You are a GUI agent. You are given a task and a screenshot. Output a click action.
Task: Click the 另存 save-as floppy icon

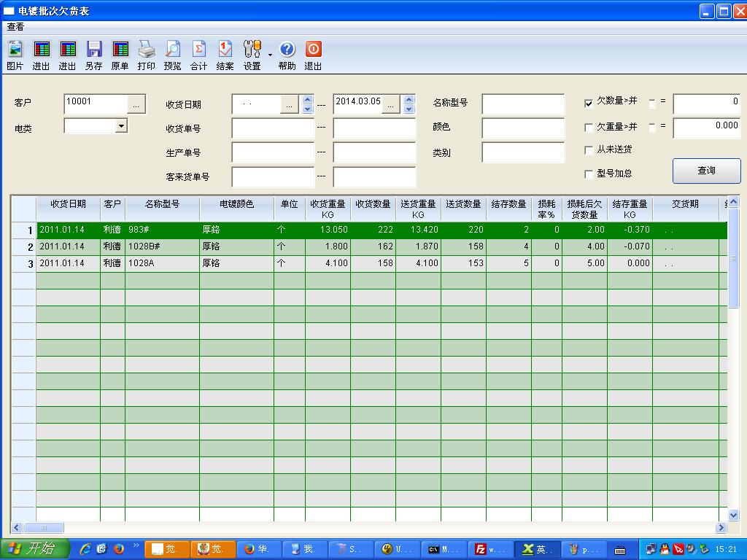tap(94, 55)
